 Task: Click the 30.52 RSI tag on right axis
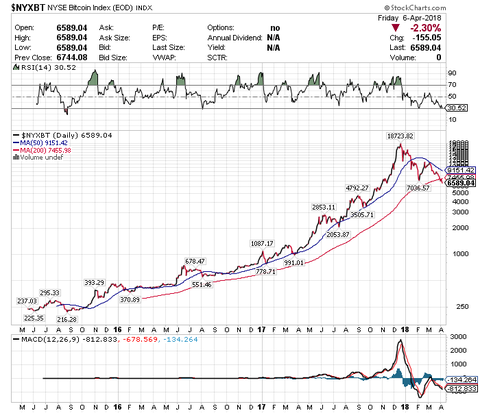457,108
